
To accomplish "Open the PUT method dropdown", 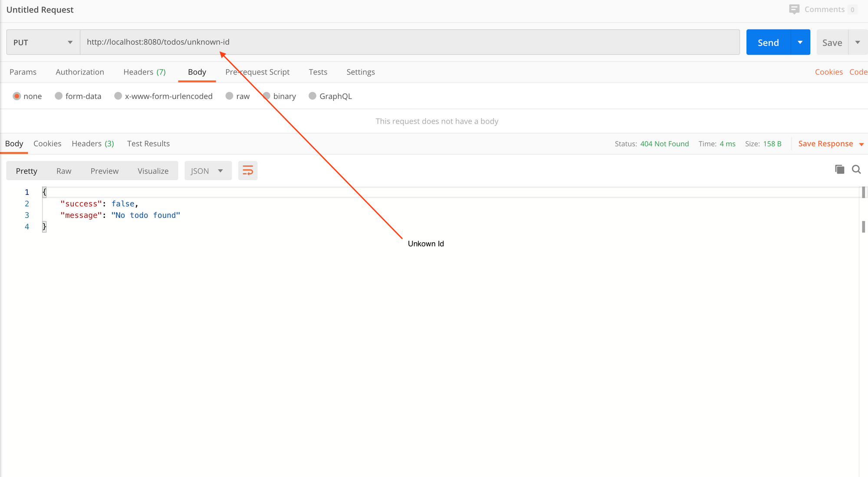I will [x=43, y=42].
